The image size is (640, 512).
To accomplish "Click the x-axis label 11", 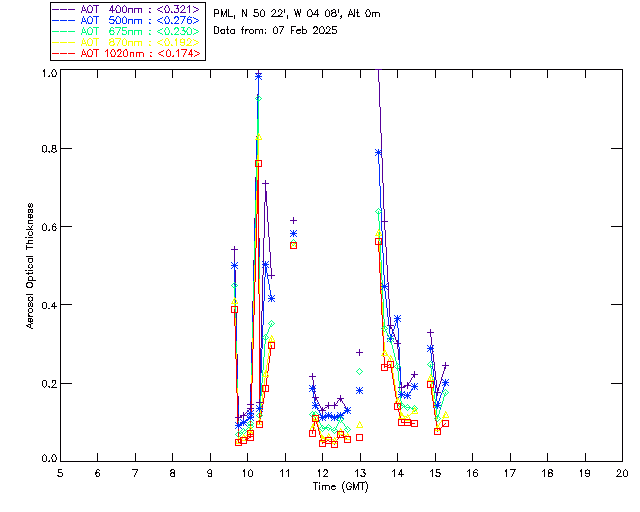I will 284,473.
